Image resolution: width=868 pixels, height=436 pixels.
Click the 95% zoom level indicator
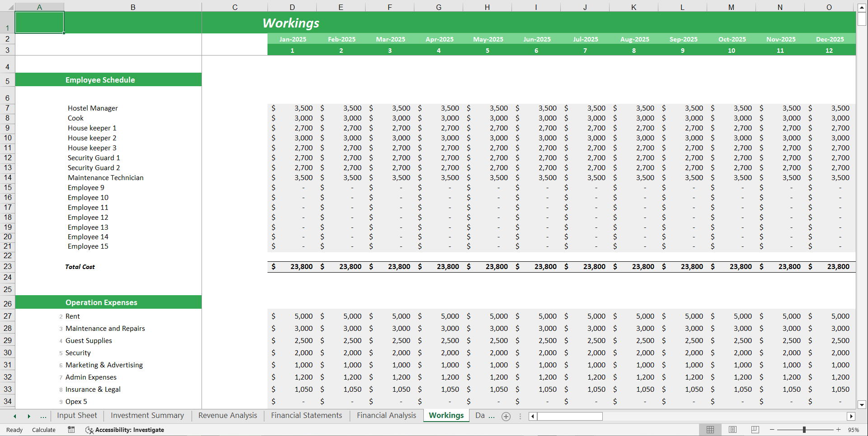coord(854,430)
